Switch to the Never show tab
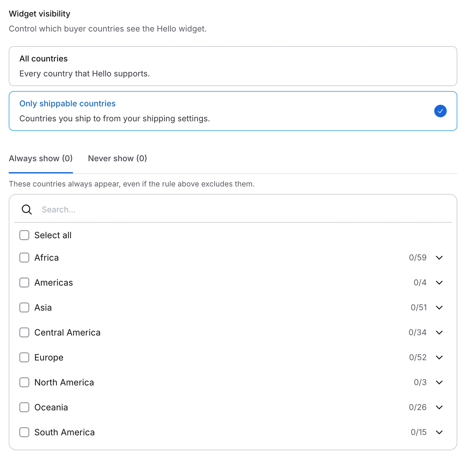The image size is (476, 464). pos(117,158)
